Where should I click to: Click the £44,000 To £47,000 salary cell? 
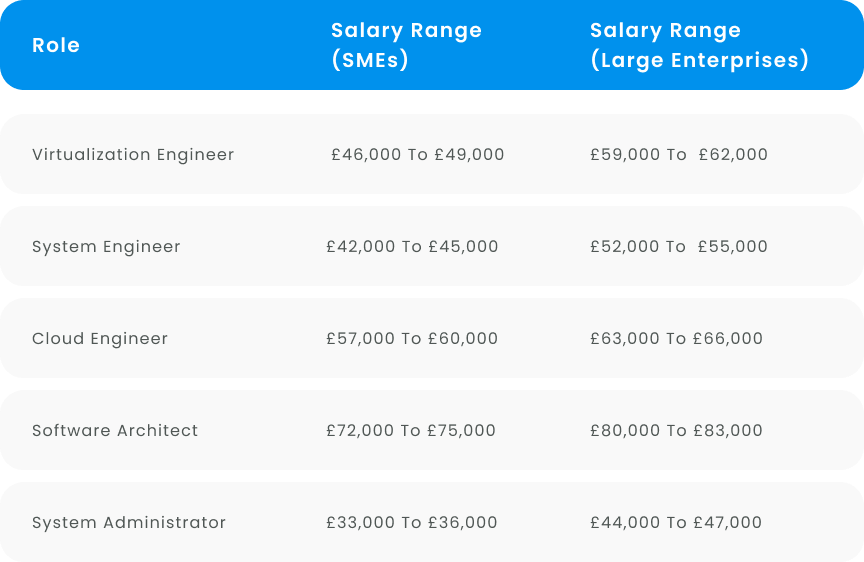pos(676,522)
